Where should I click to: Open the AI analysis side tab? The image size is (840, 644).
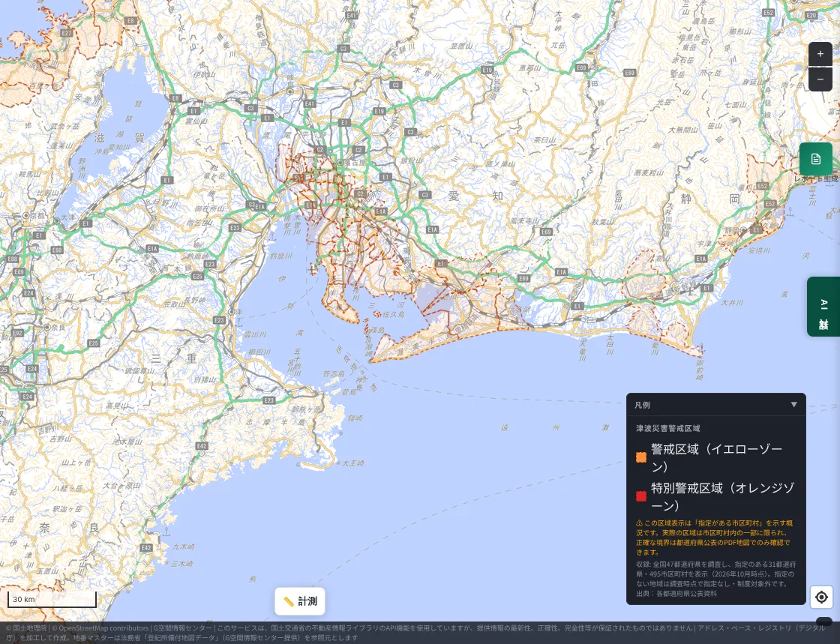coord(823,307)
